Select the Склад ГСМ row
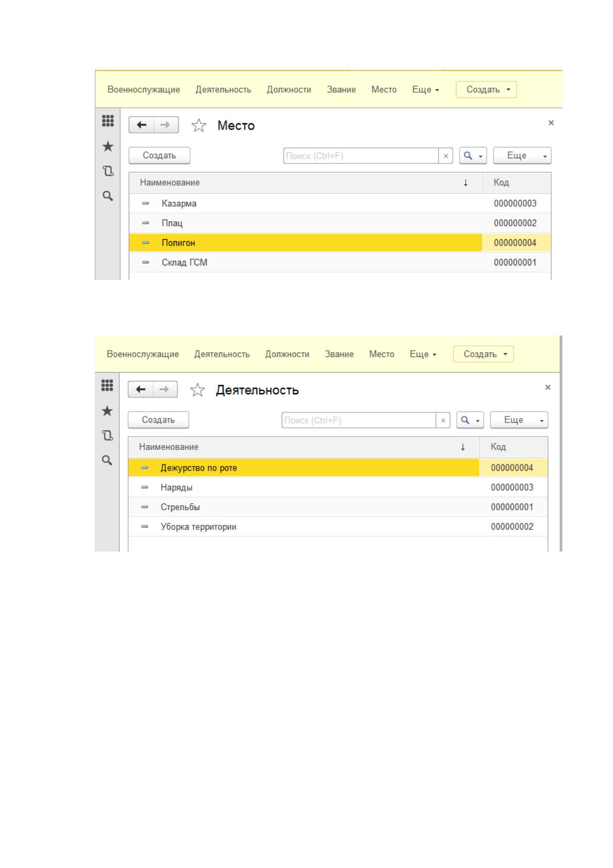The width and height of the screenshot is (613, 868). (x=340, y=262)
